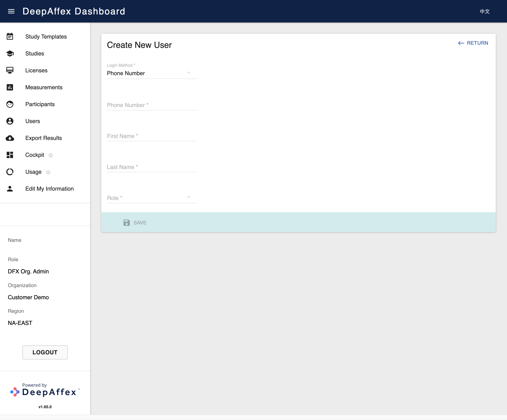Viewport: 507px width, 420px height.
Task: Click the Powered by label
Action: 34,385
